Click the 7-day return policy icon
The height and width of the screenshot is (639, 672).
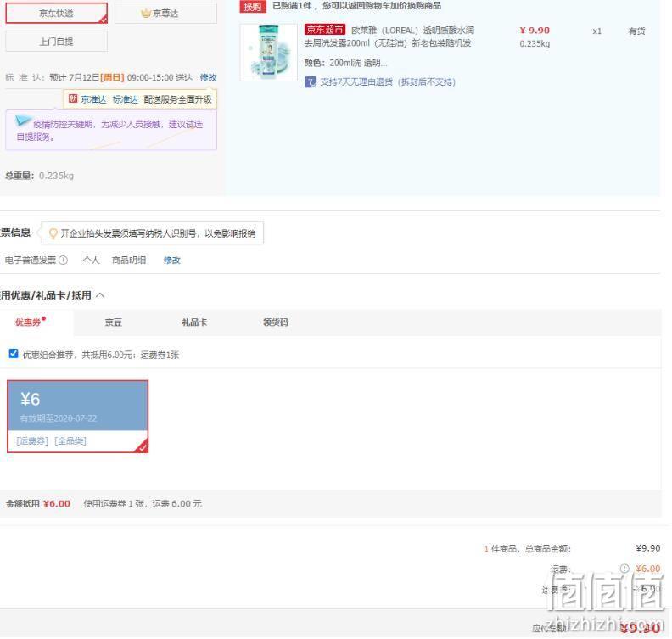point(311,81)
